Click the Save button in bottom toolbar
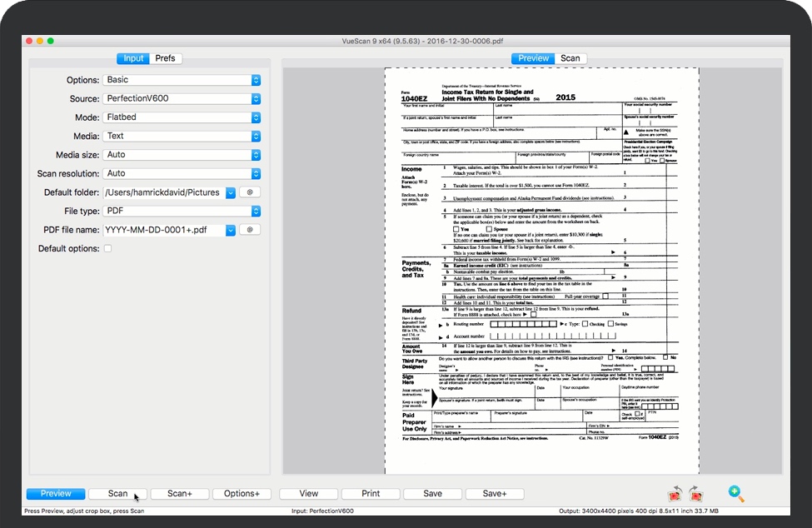 tap(432, 494)
